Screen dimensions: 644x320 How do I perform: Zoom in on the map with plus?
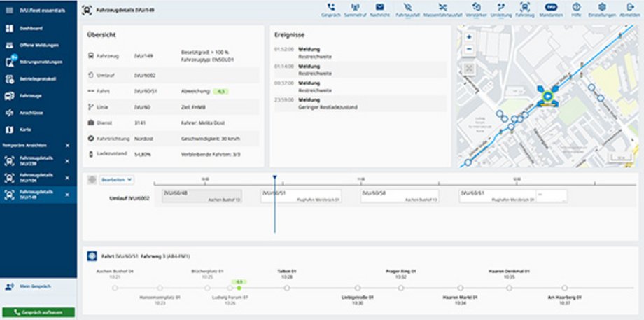470,37
